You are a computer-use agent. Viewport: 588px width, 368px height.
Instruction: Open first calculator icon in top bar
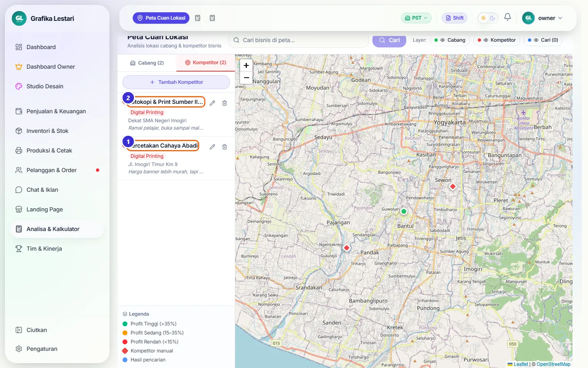point(198,18)
